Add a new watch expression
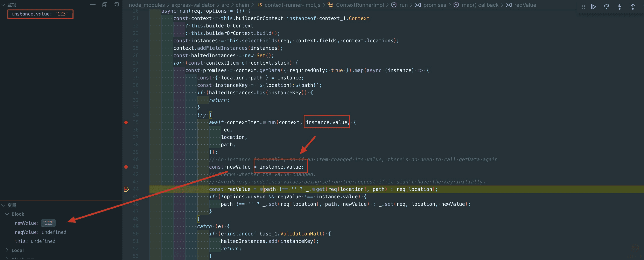 [x=93, y=5]
